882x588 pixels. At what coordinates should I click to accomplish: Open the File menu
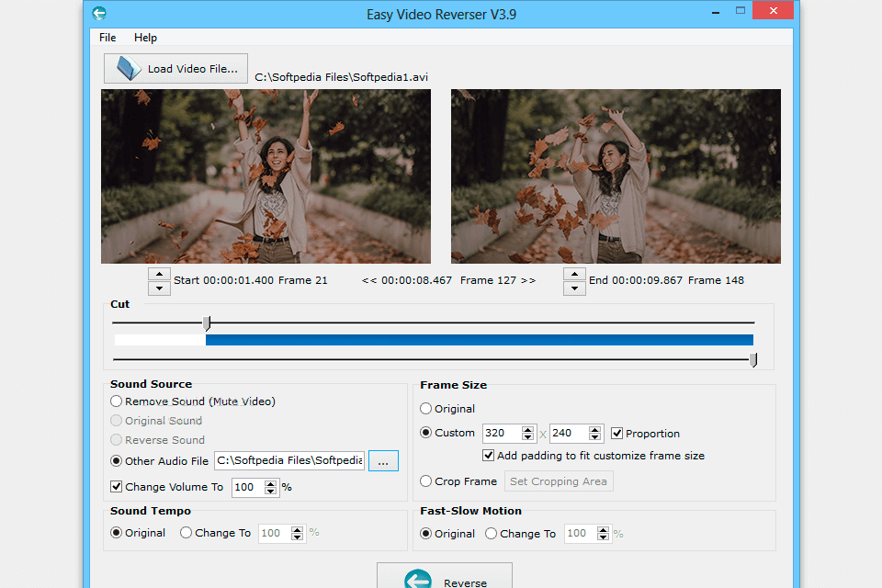(x=107, y=38)
